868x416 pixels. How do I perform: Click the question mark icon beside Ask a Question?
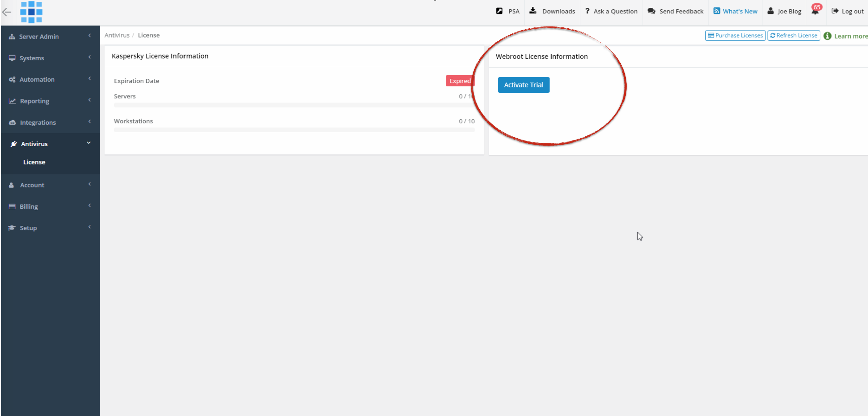point(587,11)
